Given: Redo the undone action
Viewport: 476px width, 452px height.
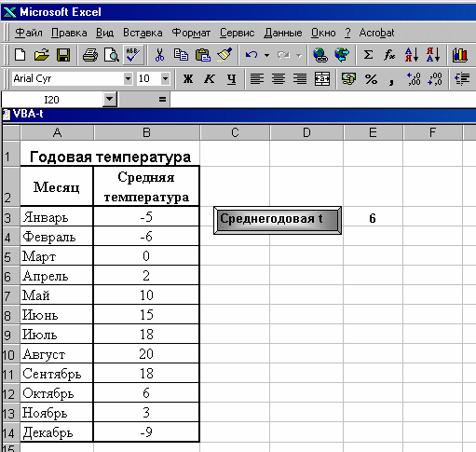Looking at the screenshot, I should coord(283,55).
